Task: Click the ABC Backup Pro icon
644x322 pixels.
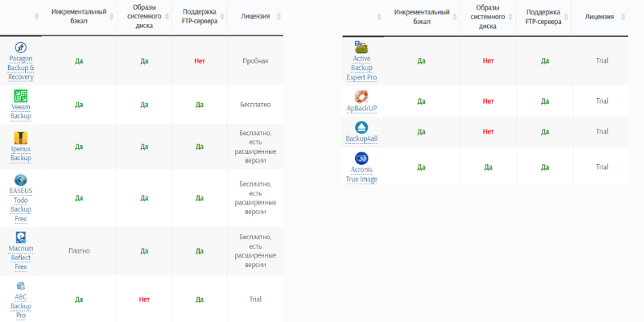Action: click(21, 285)
